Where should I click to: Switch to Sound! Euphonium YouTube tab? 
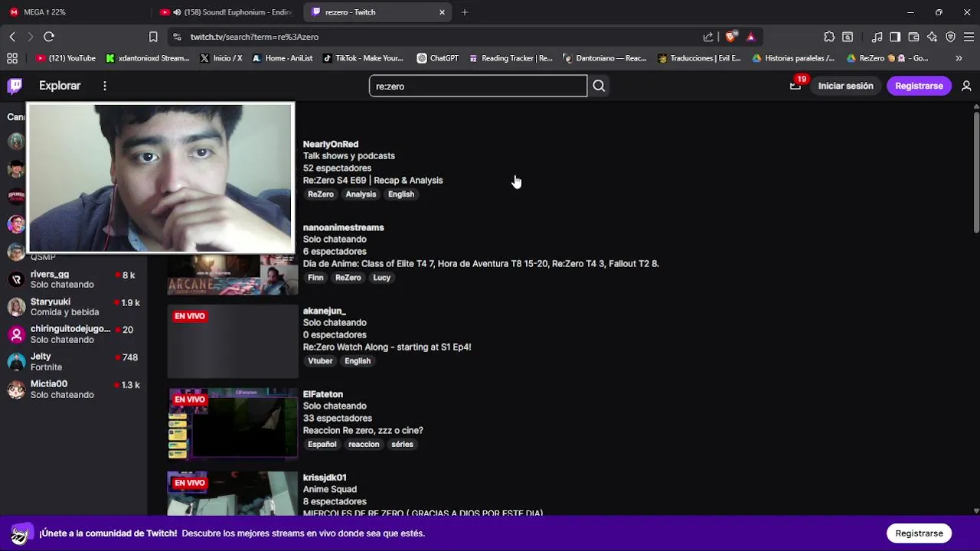(x=227, y=12)
